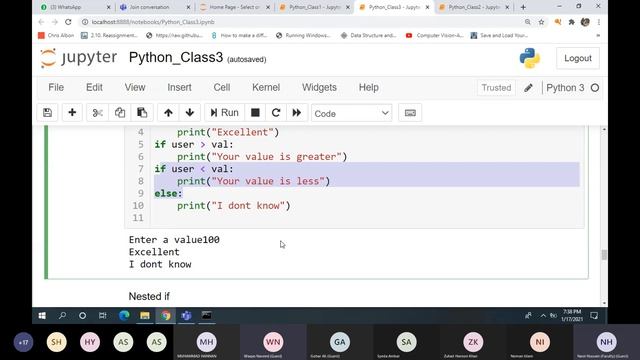Click the Python logo icon
Image resolution: width=640 pixels, height=360 pixels.
(x=530, y=58)
